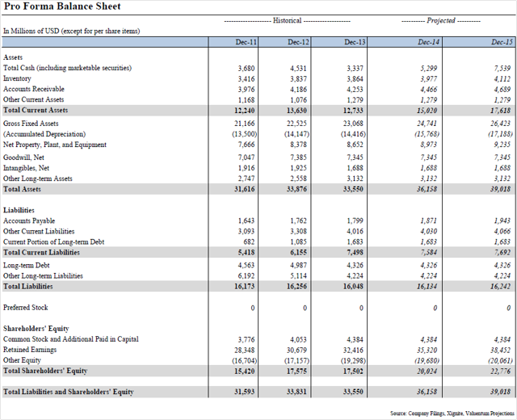The image size is (517, 420).
Task: Click Dec-12 Gross Fixed Assets 22,525
Action: [296, 124]
